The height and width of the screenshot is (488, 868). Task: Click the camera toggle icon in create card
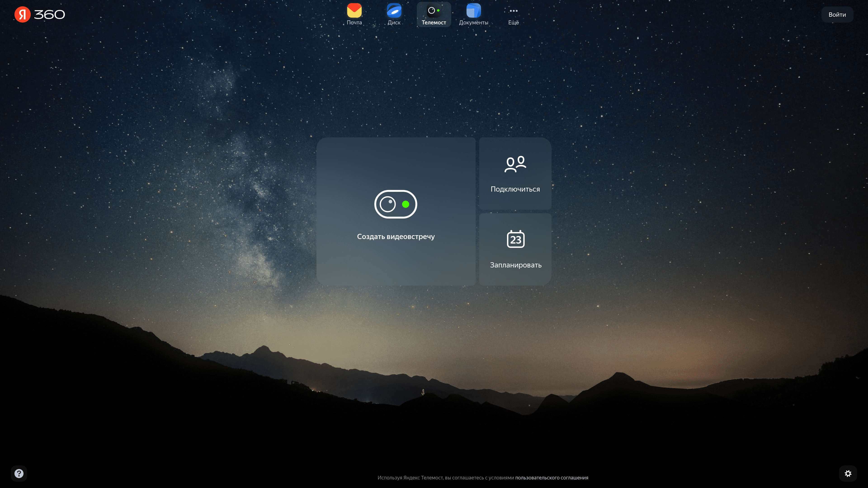(x=396, y=204)
